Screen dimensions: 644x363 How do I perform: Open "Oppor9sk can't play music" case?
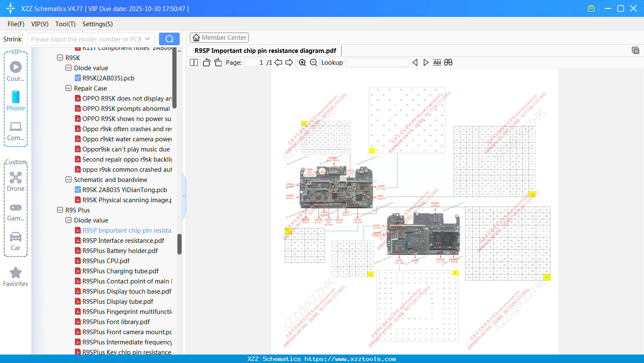tap(123, 149)
